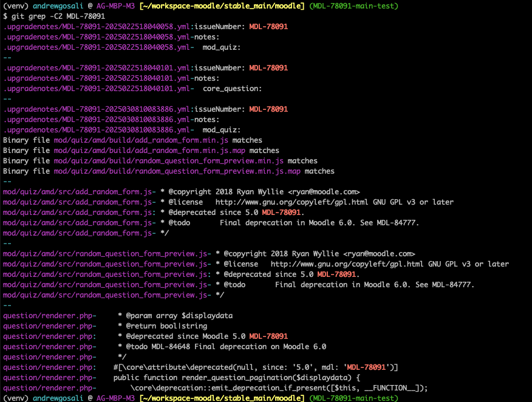Click red MDL-78091 on the 2025022518040101.yml issueNumber line

coord(268,68)
